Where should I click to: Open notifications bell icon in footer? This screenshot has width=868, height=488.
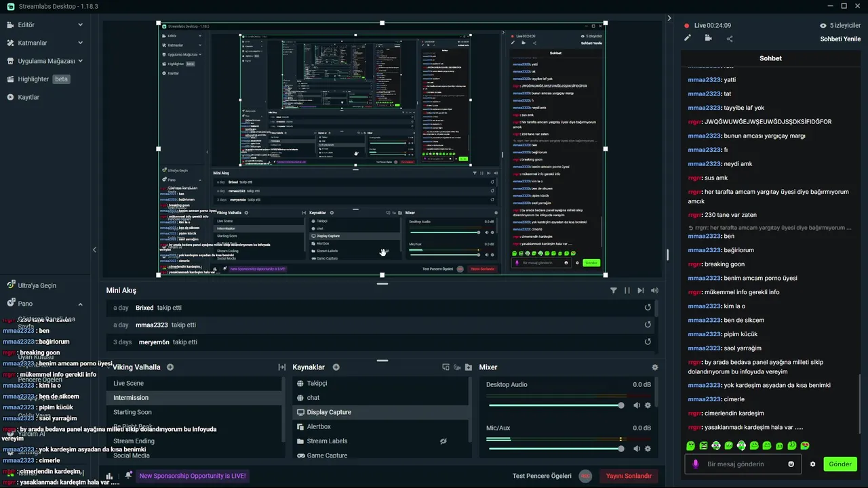click(x=127, y=476)
